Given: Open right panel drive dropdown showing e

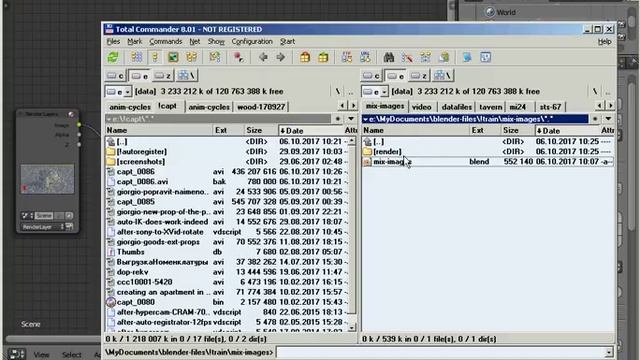Looking at the screenshot, I should tap(375, 91).
